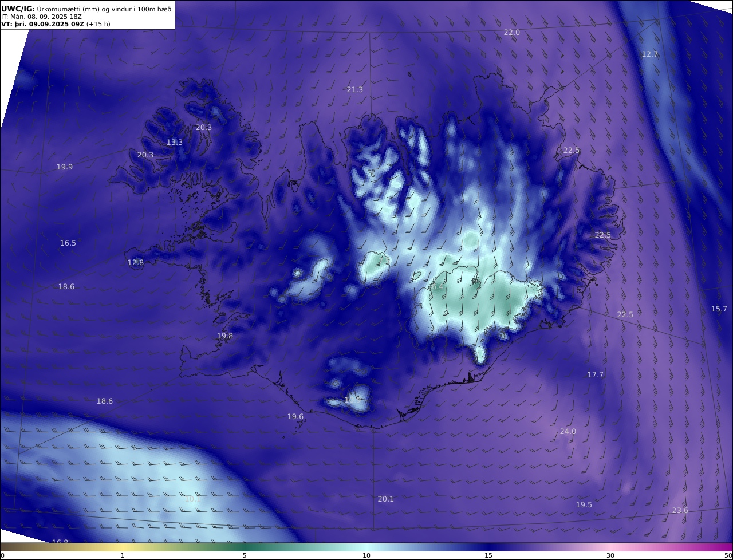
Task: Click the wind value 13.3 in the Westfjords
Action: pyautogui.click(x=175, y=143)
